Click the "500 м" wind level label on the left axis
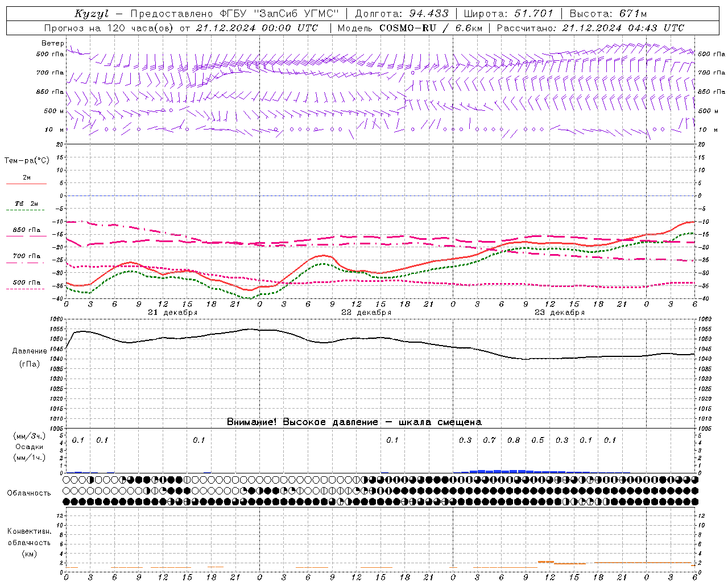Screen dimensions: 728x582 point(54,111)
